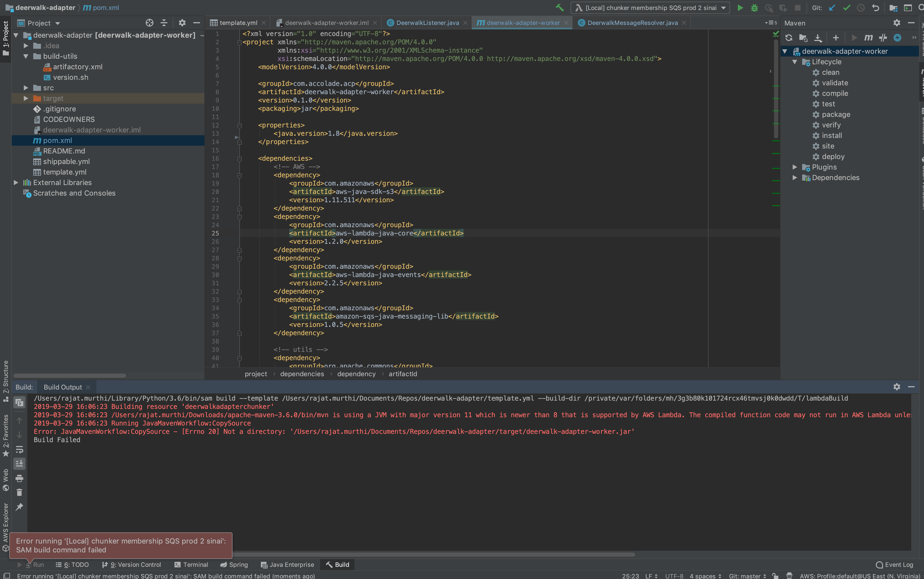The width and height of the screenshot is (924, 579).
Task: Reimport all Maven projects with refresh icon
Action: (x=789, y=37)
